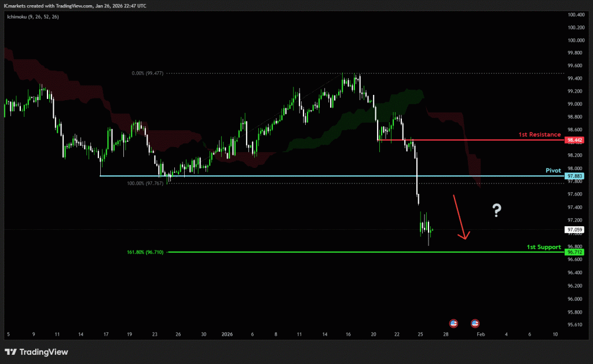The image size is (593, 364).
Task: Click the Feb label on the date axis
Action: point(481,334)
